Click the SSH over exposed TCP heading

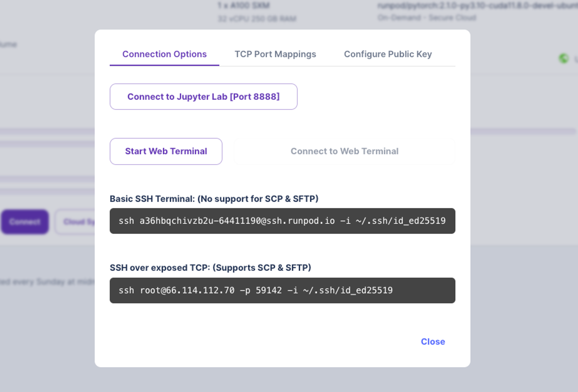pyautogui.click(x=210, y=268)
